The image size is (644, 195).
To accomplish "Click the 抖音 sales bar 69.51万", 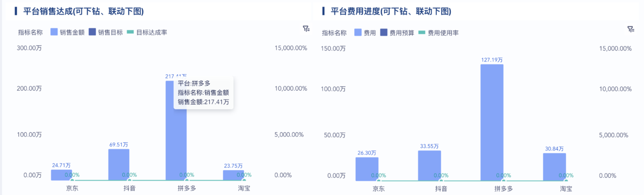I will point(119,164).
